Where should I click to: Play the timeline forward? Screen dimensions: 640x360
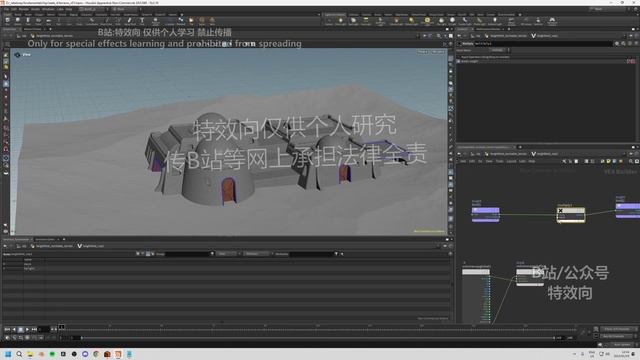(x=27, y=329)
